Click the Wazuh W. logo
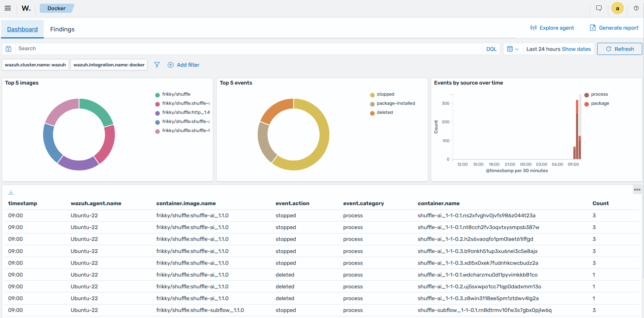Screen dimensions: 644x318 [x=26, y=8]
